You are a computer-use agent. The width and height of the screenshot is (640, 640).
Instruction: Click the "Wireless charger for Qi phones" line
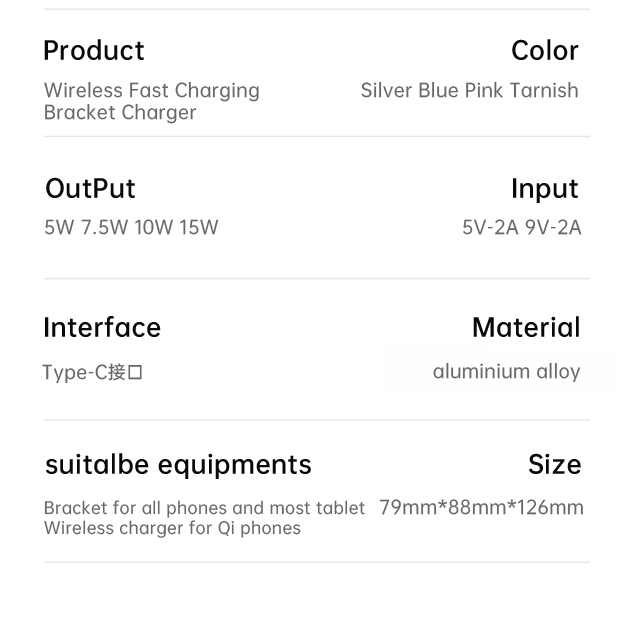coord(172,527)
